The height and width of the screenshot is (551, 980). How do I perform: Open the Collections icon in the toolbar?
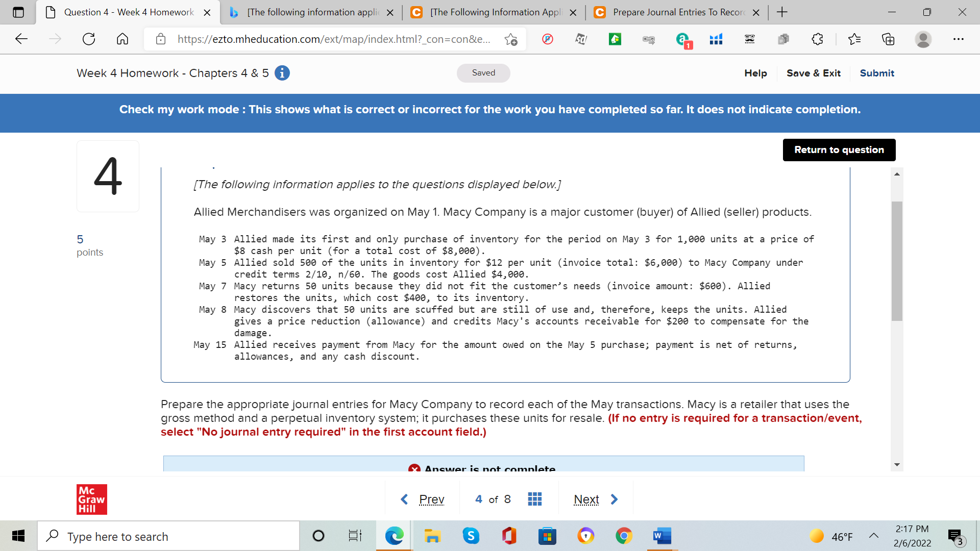pos(888,39)
